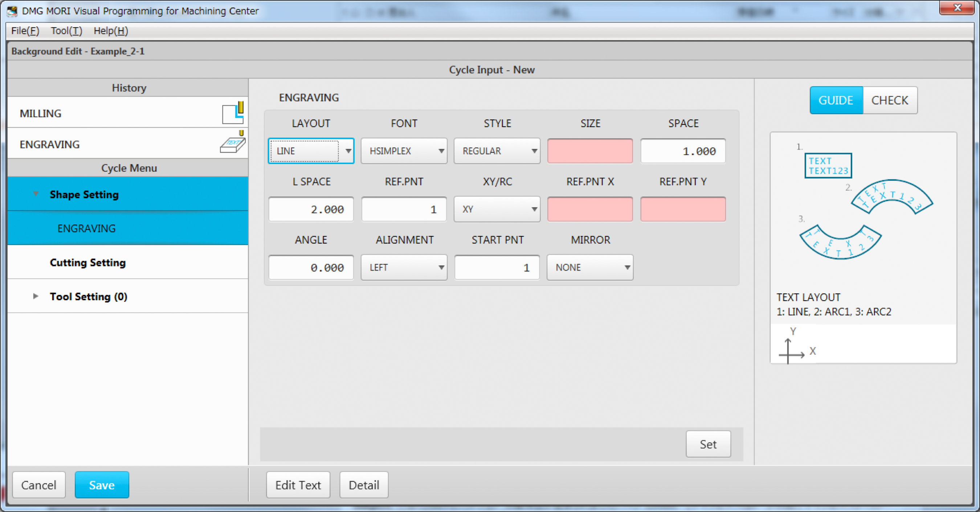Image resolution: width=980 pixels, height=512 pixels.
Task: Click the empty SIZE input field
Action: [590, 151]
